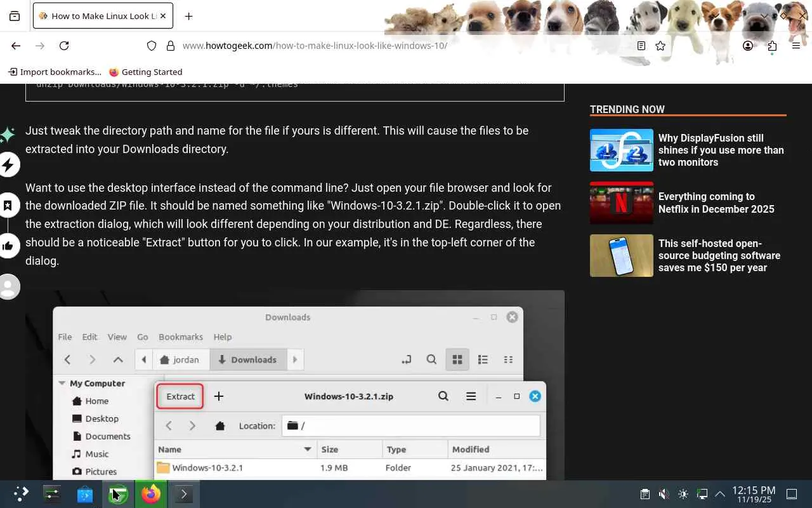
Task: Open the Extract dialog screenshot image
Action: click(295, 385)
